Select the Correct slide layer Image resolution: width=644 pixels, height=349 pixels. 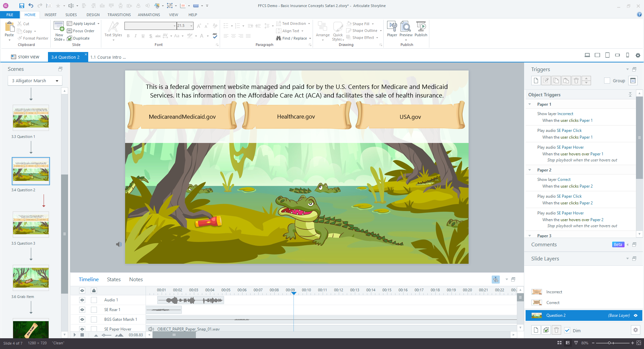(x=584, y=303)
